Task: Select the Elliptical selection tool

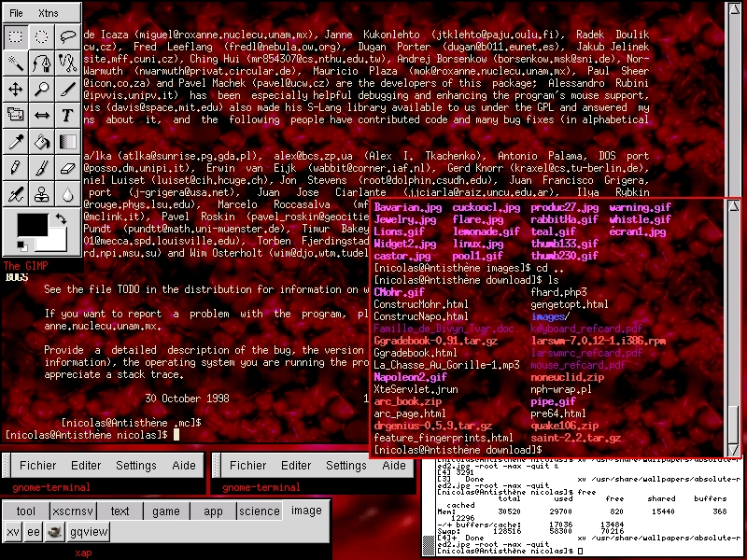Action: (x=42, y=36)
